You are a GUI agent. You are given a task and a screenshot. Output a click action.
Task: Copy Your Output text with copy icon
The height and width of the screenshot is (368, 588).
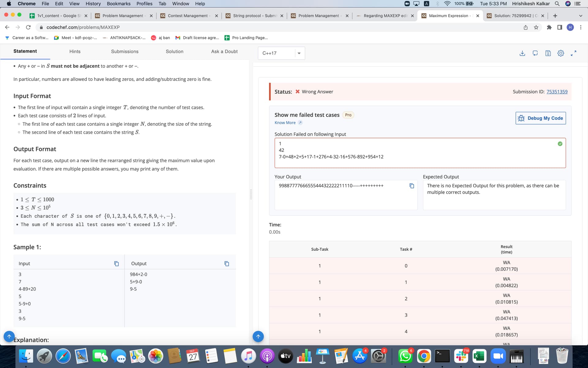(x=412, y=186)
